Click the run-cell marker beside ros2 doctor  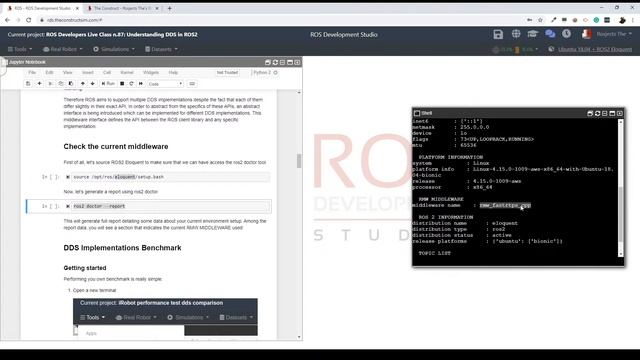pyautogui.click(x=68, y=207)
